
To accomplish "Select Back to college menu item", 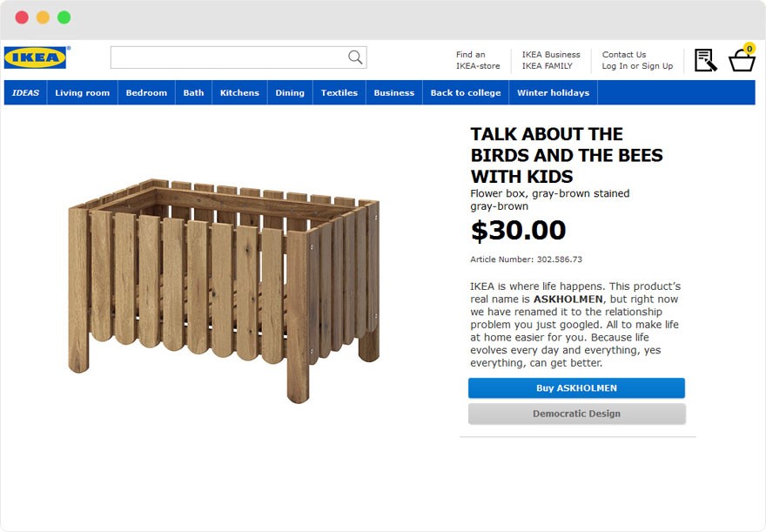I will pyautogui.click(x=466, y=93).
